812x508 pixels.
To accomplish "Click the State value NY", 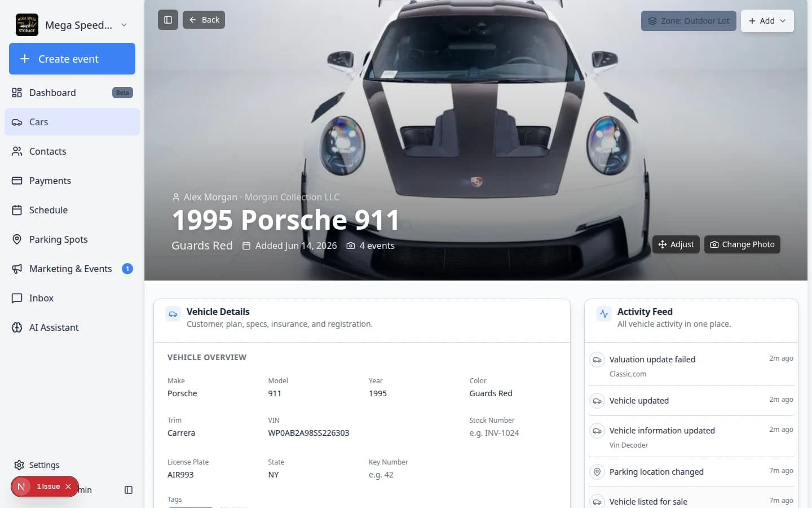I will 273,475.
